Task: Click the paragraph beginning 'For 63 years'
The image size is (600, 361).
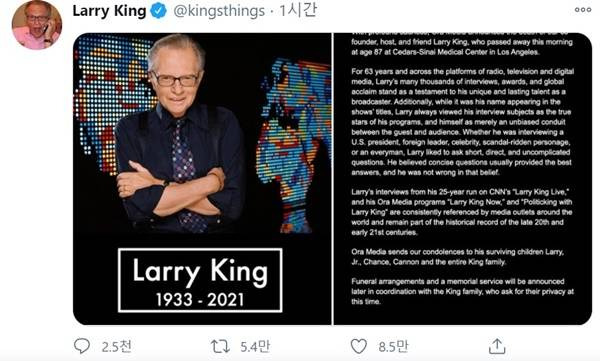Action: (x=462, y=122)
